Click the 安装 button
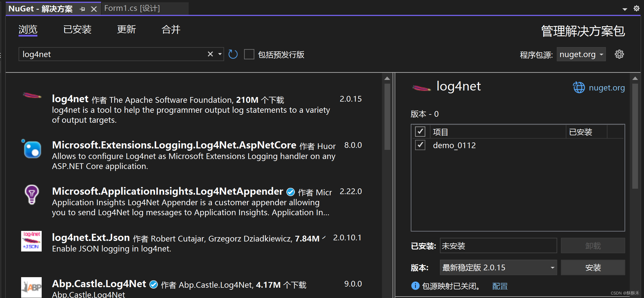 593,267
